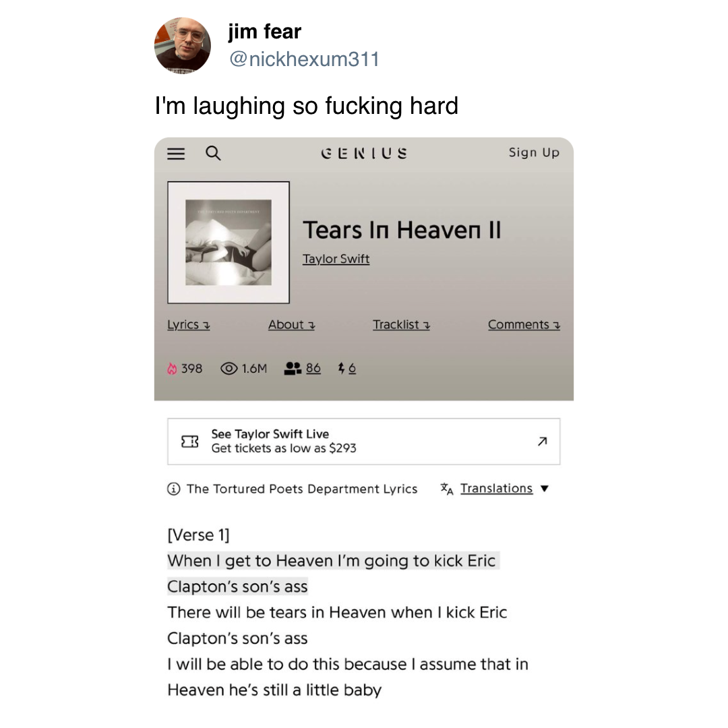Jump to the Comments section
Image resolution: width=728 pixels, height=728 pixels.
[x=524, y=324]
